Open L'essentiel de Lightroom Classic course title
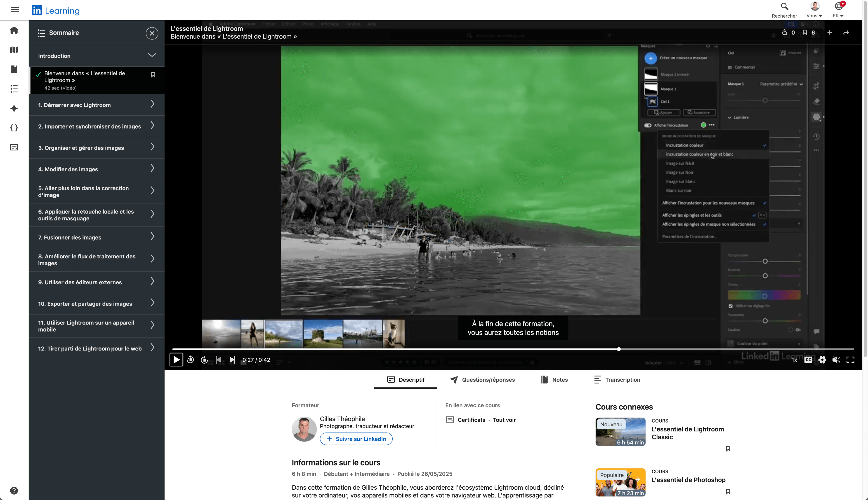Image resolution: width=868 pixels, height=500 pixels. [x=688, y=433]
